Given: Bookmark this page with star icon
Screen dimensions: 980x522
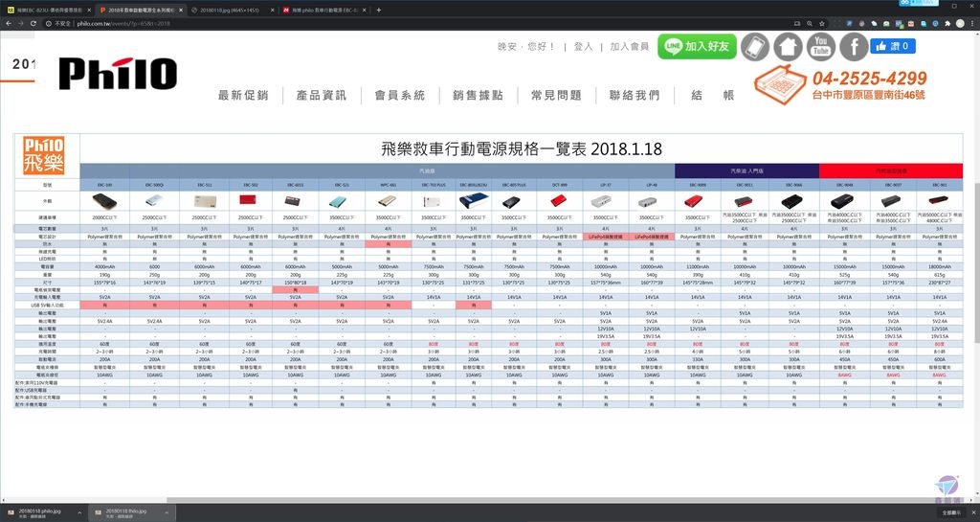Looking at the screenshot, I should pos(822,23).
